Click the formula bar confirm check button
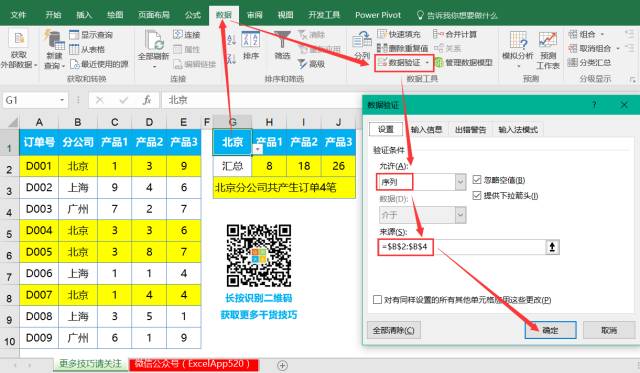This screenshot has width=640, height=373. (x=123, y=100)
